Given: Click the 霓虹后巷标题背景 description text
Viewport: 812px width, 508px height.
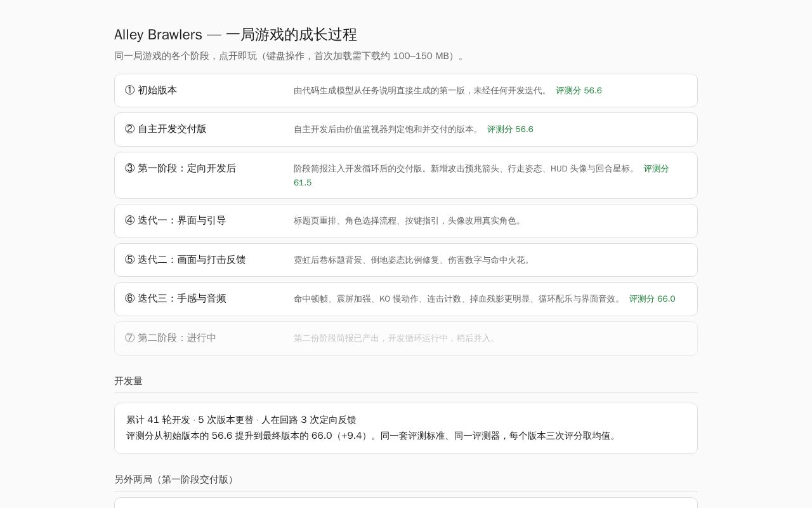Looking at the screenshot, I should 414,260.
